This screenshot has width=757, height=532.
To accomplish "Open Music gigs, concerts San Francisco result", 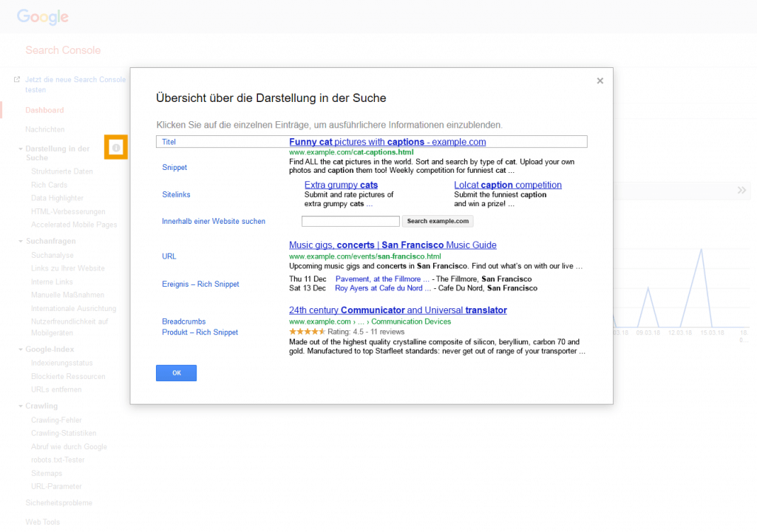I will (393, 245).
